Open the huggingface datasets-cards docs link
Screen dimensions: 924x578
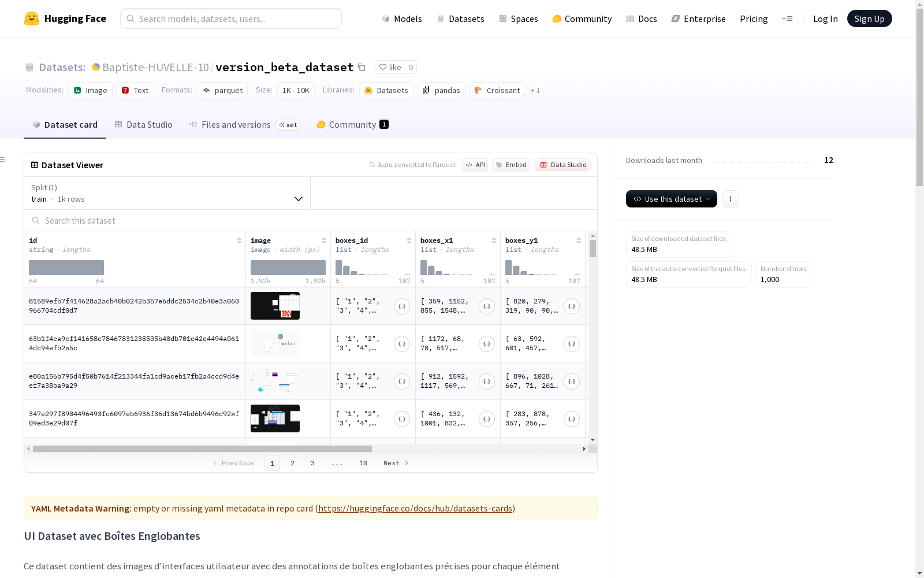click(415, 509)
